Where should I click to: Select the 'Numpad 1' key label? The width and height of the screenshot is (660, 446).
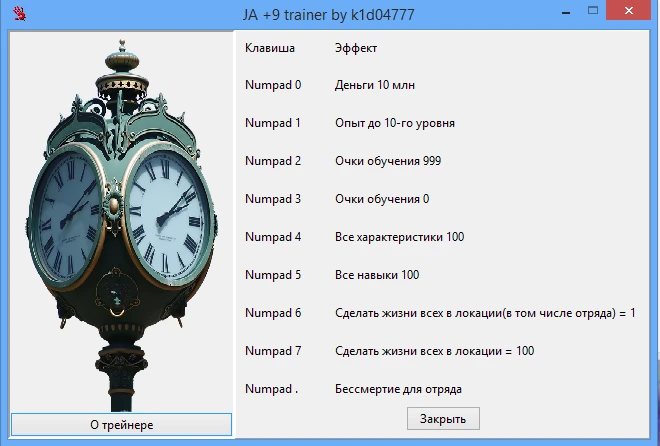[273, 123]
